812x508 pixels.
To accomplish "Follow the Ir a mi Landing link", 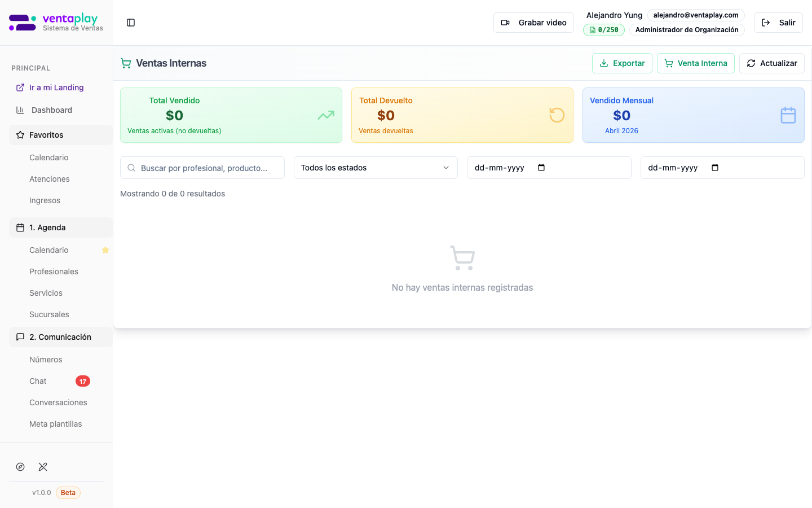I will (x=56, y=87).
